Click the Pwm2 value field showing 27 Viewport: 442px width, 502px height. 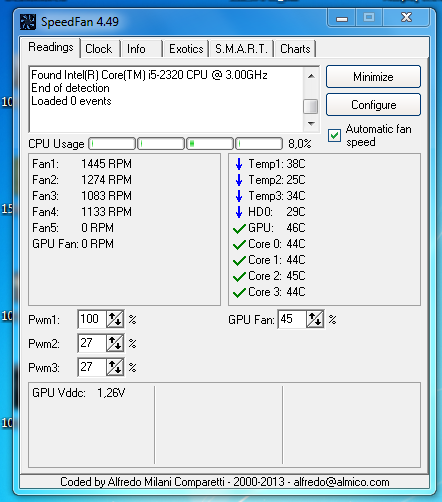click(92, 343)
